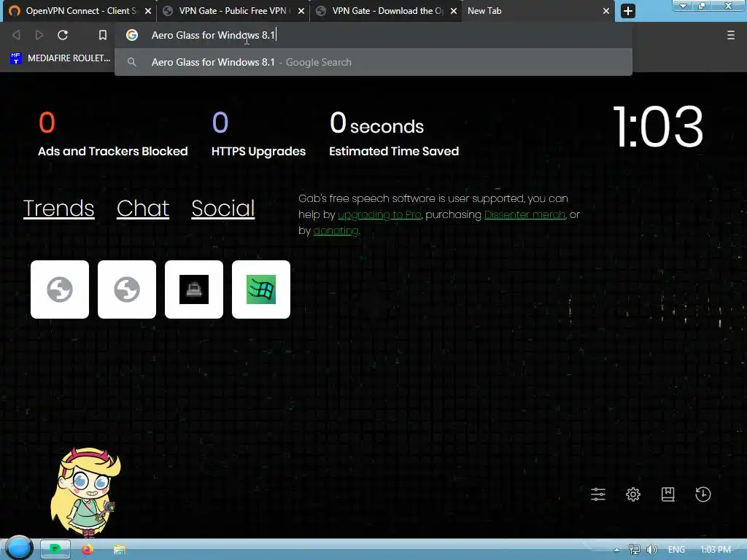This screenshot has width=747, height=560.
Task: Open the taskbar clock showing 1:03 PM
Action: click(716, 550)
